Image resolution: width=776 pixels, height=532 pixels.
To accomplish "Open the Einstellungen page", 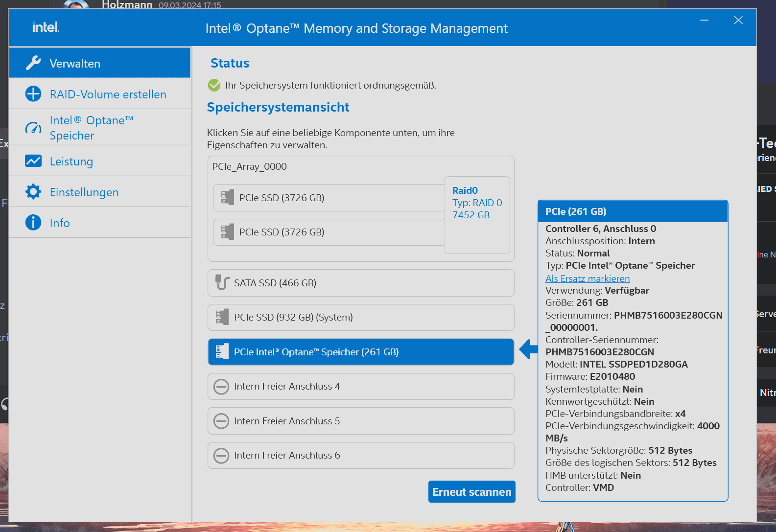I will click(100, 192).
